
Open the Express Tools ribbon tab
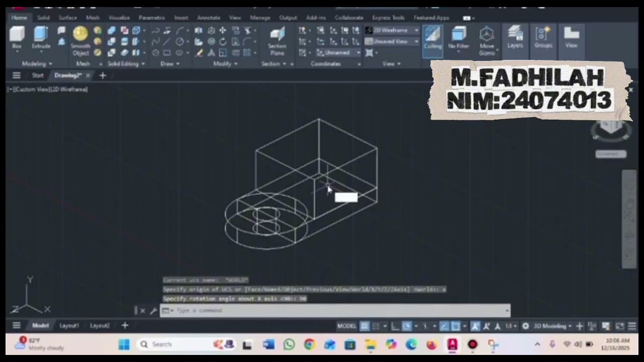click(388, 18)
